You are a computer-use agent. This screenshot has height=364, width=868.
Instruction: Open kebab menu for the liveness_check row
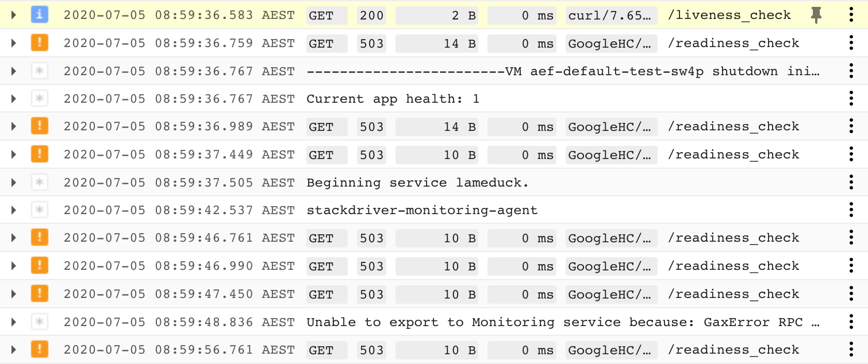(x=851, y=16)
